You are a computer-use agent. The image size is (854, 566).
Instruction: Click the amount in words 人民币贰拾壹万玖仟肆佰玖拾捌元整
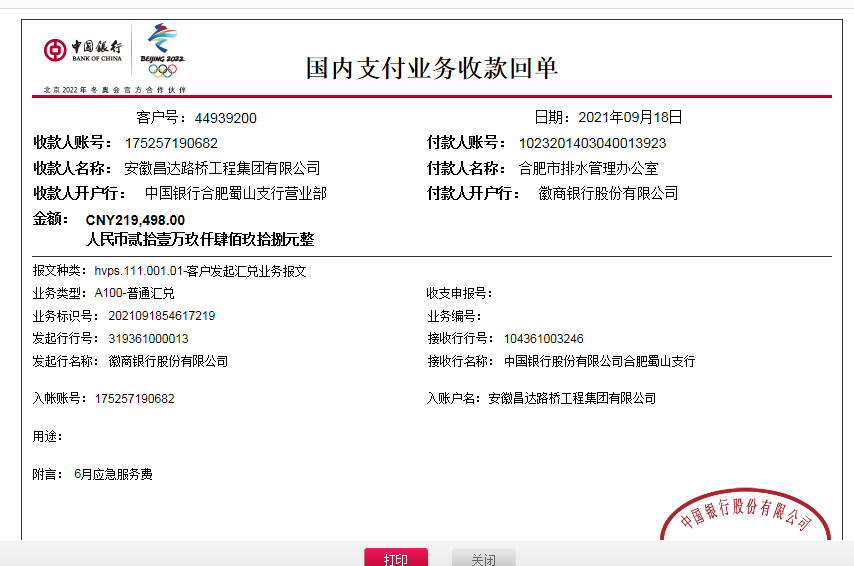point(200,240)
